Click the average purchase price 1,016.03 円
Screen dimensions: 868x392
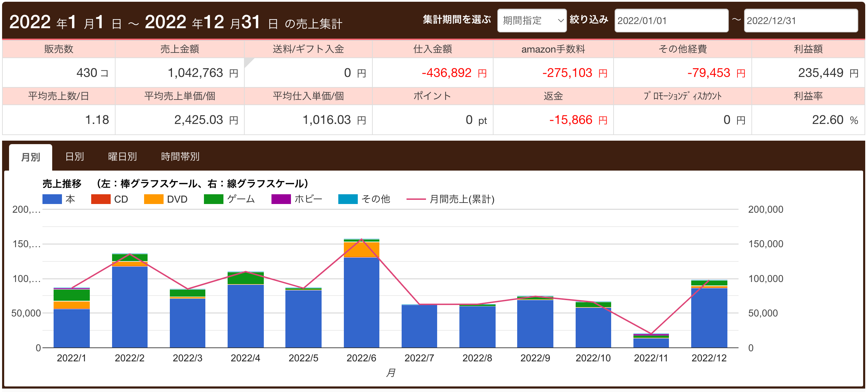click(x=334, y=120)
